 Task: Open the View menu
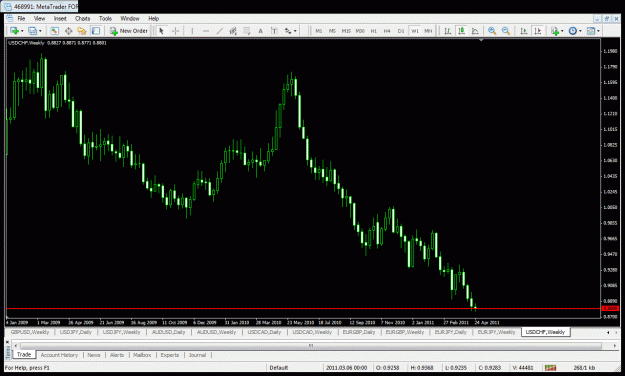tap(39, 18)
